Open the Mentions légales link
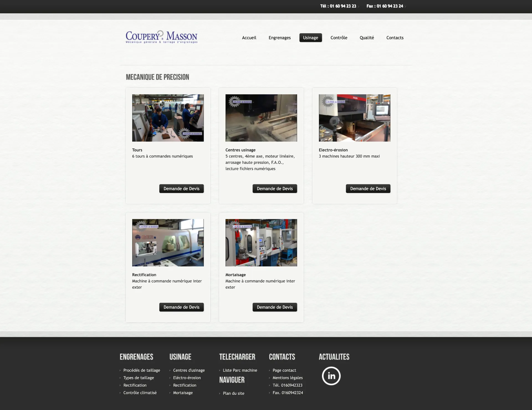 288,378
